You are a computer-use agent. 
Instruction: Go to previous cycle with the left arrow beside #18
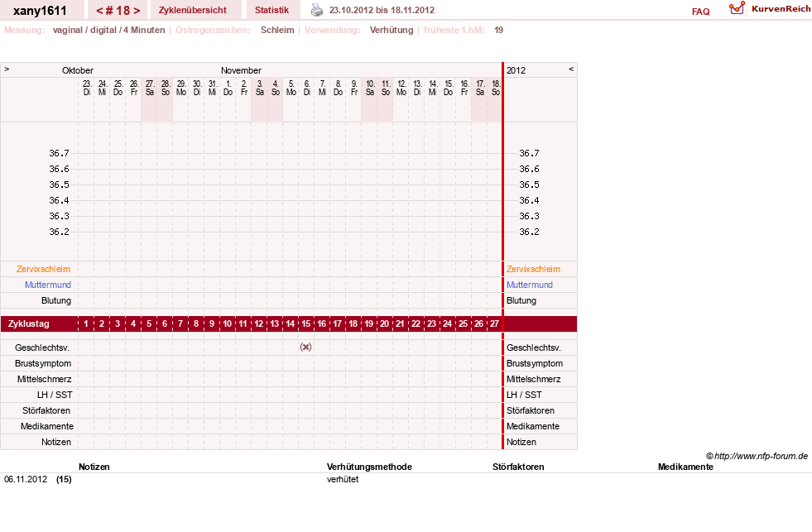99,11
